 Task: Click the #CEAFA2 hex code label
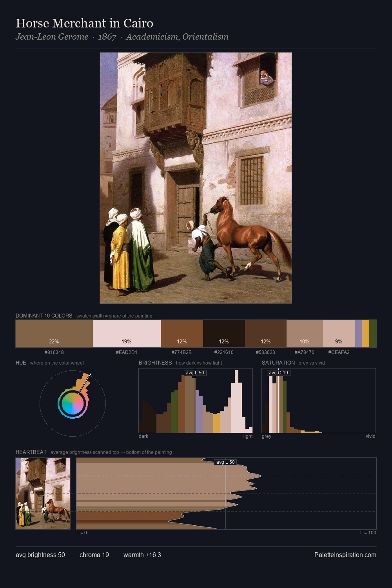pyautogui.click(x=339, y=352)
